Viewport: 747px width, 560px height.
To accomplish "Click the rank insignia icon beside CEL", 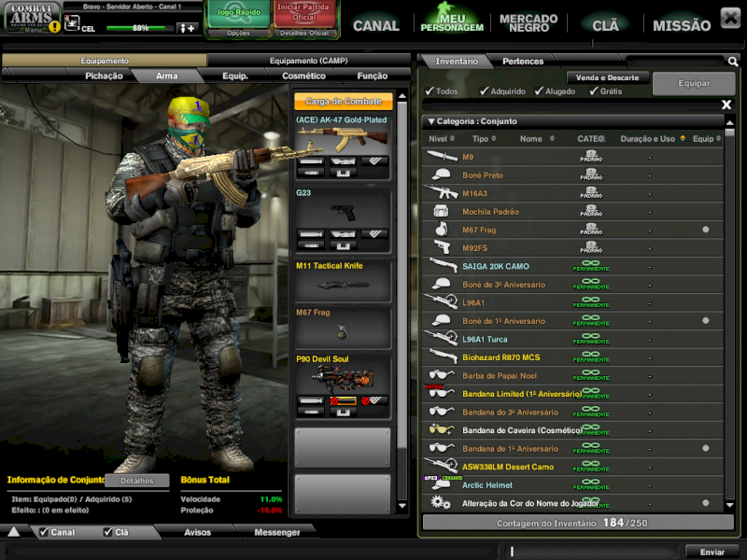I will coord(72,22).
